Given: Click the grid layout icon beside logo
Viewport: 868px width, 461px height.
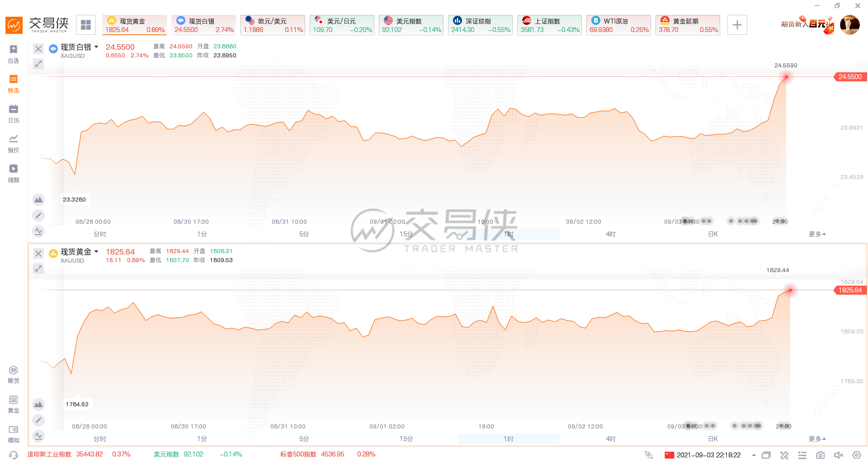Looking at the screenshot, I should (86, 25).
